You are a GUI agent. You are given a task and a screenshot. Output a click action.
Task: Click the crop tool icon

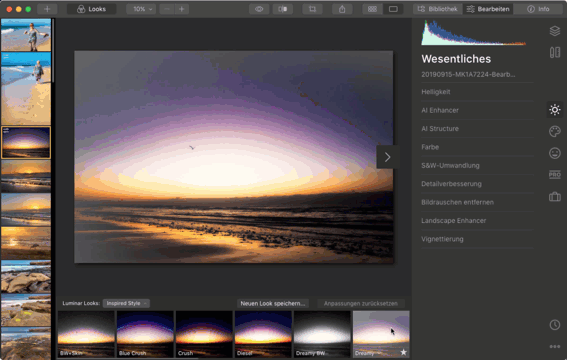312,9
